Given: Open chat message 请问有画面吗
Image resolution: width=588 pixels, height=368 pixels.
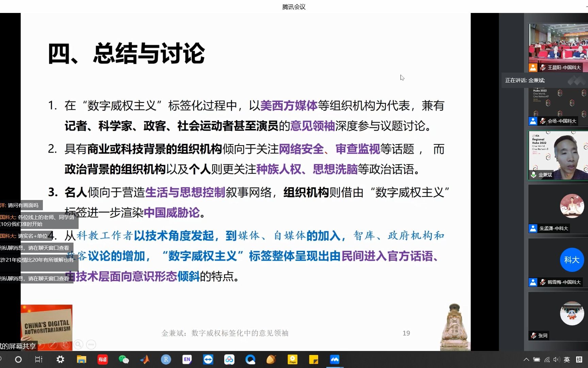Looking at the screenshot, I should click(23, 205).
